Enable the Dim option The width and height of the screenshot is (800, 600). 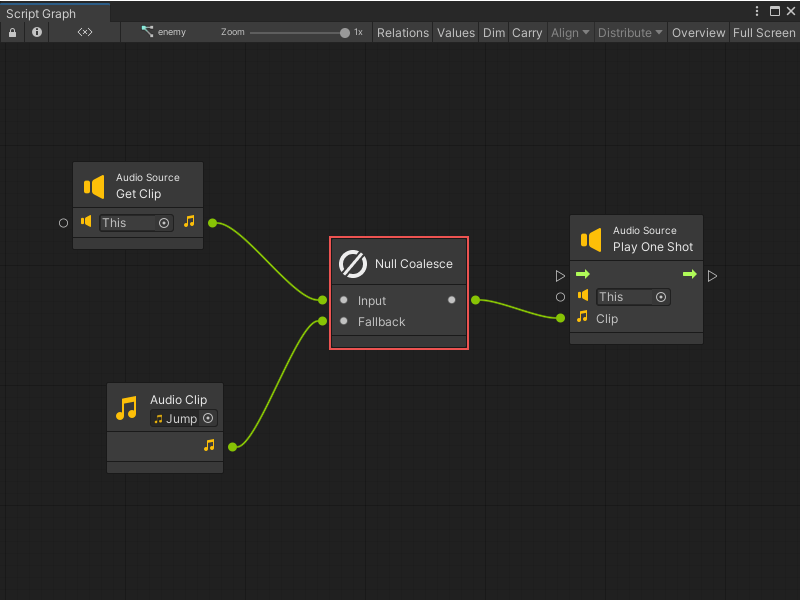point(493,32)
